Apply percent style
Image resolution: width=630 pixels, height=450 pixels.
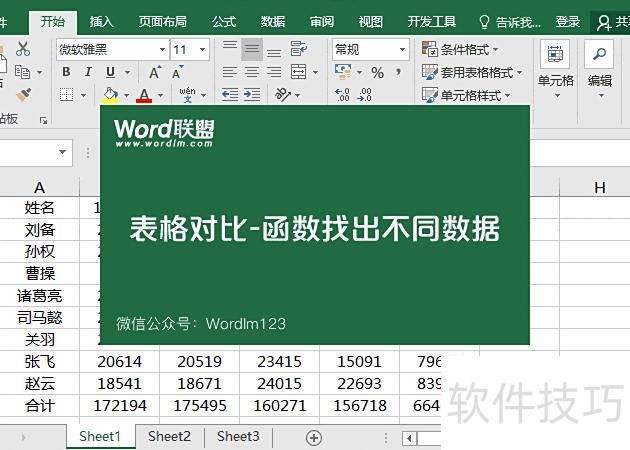point(377,73)
